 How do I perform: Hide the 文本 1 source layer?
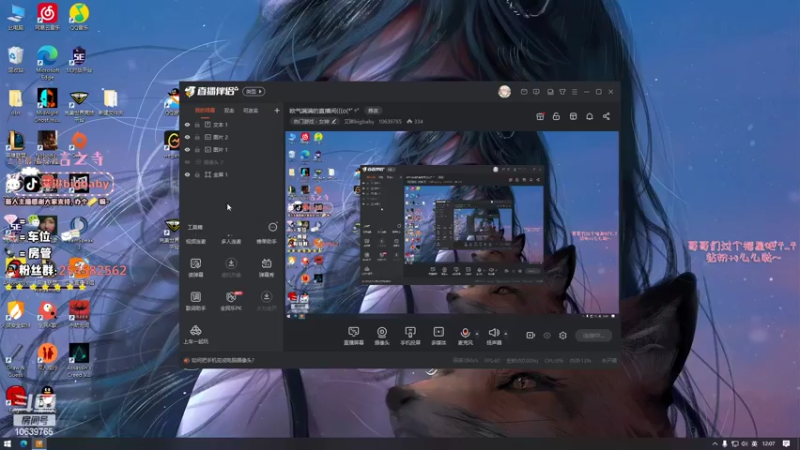[187, 124]
